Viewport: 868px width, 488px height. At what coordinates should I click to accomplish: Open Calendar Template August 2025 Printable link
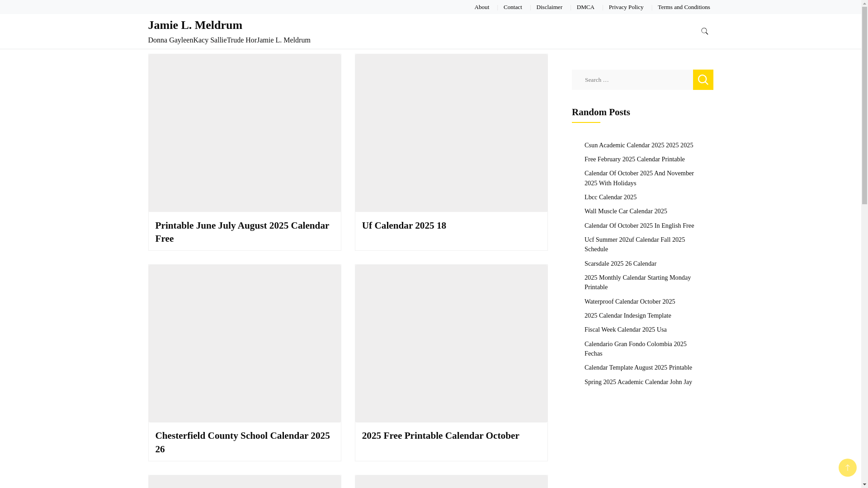tap(638, 367)
